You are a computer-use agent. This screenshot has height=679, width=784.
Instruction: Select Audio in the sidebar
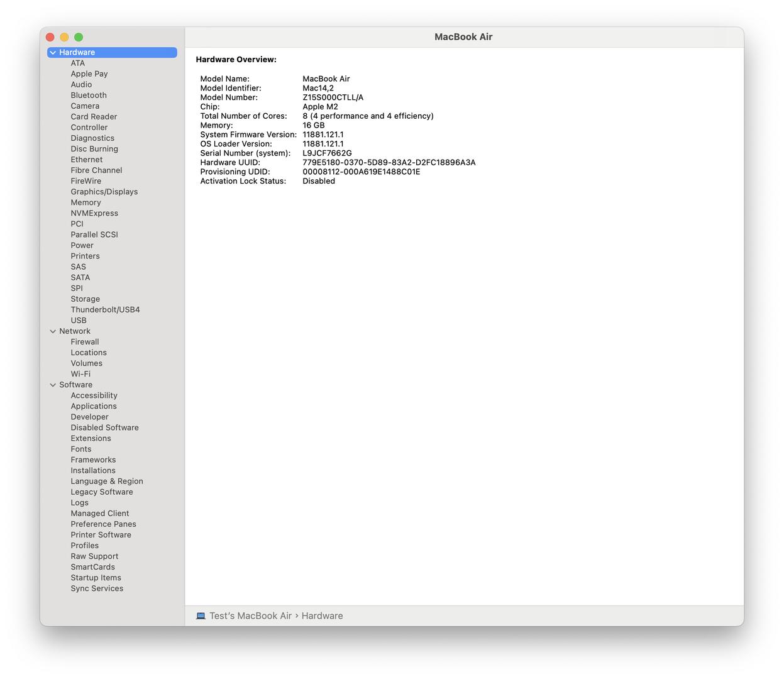tap(81, 85)
